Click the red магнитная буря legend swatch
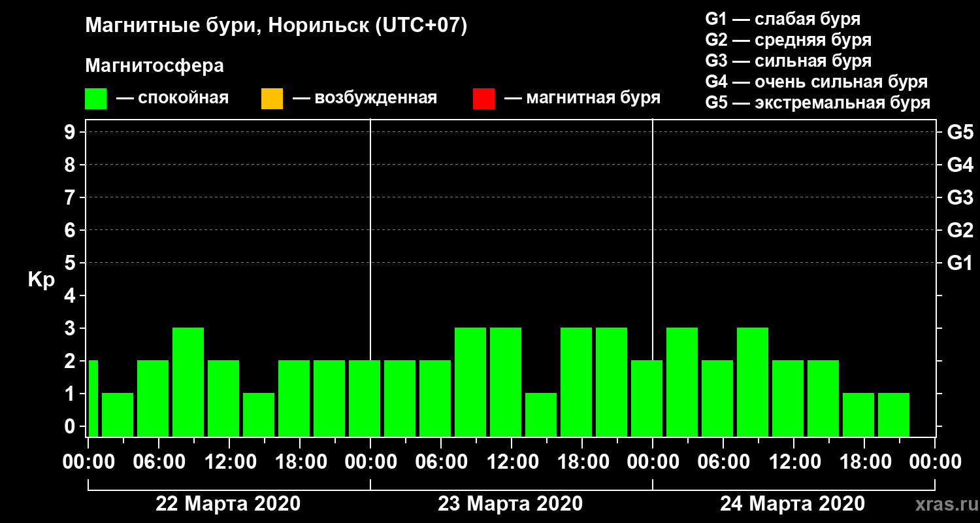Screen dimensions: 980x523 (x=483, y=99)
